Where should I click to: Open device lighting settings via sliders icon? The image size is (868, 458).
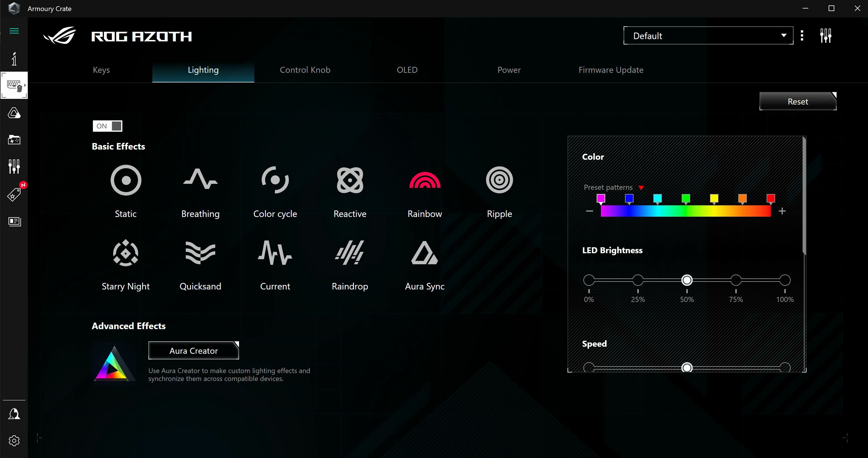click(826, 35)
